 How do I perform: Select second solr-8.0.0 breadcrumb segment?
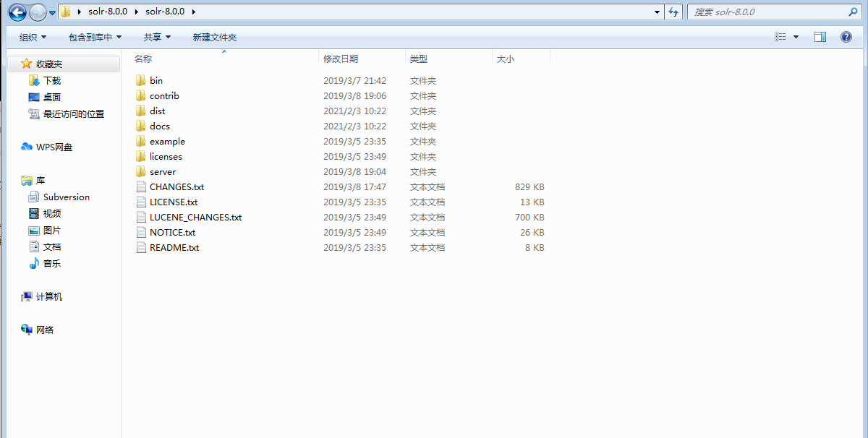165,12
